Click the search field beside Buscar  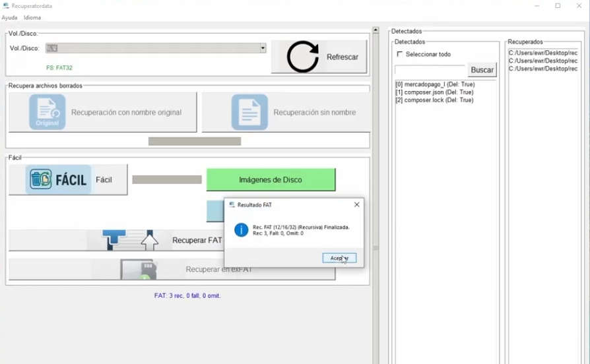[x=430, y=70]
